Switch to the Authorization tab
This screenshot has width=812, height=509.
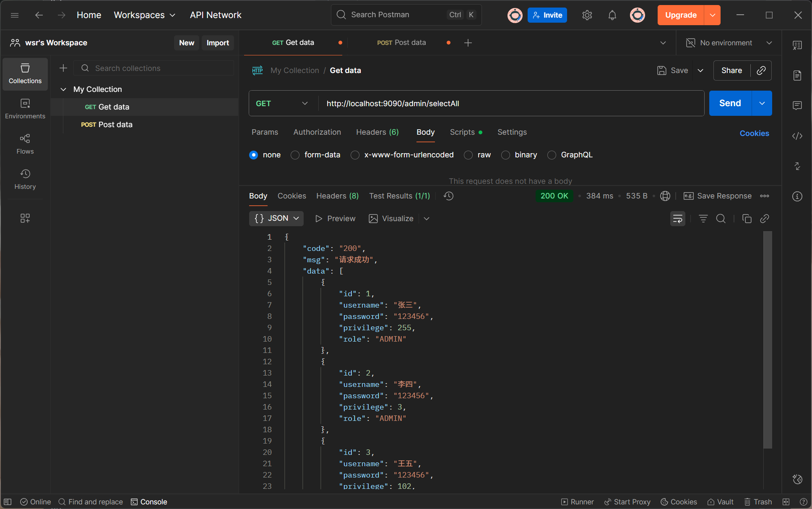click(317, 132)
